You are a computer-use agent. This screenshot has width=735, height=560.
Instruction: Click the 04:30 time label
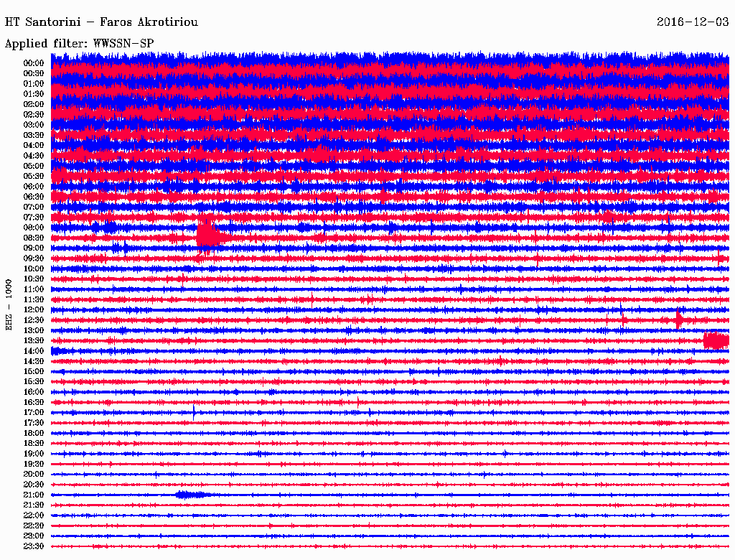tap(34, 156)
